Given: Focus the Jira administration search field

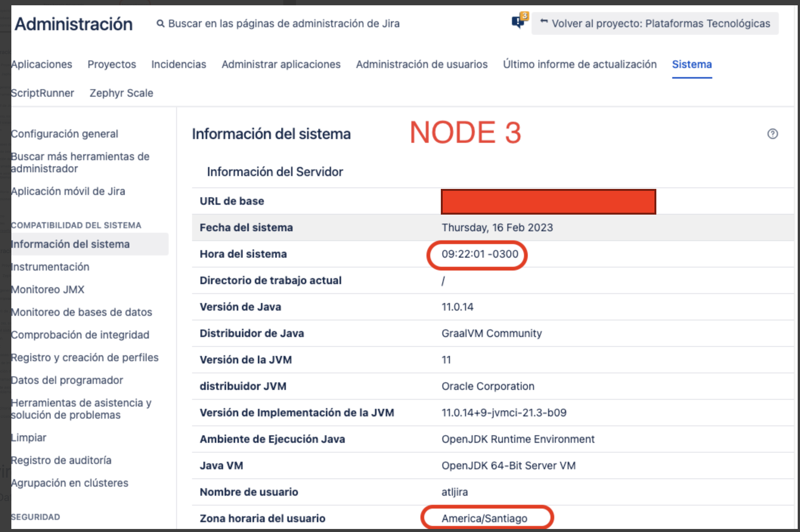Looking at the screenshot, I should coord(284,24).
